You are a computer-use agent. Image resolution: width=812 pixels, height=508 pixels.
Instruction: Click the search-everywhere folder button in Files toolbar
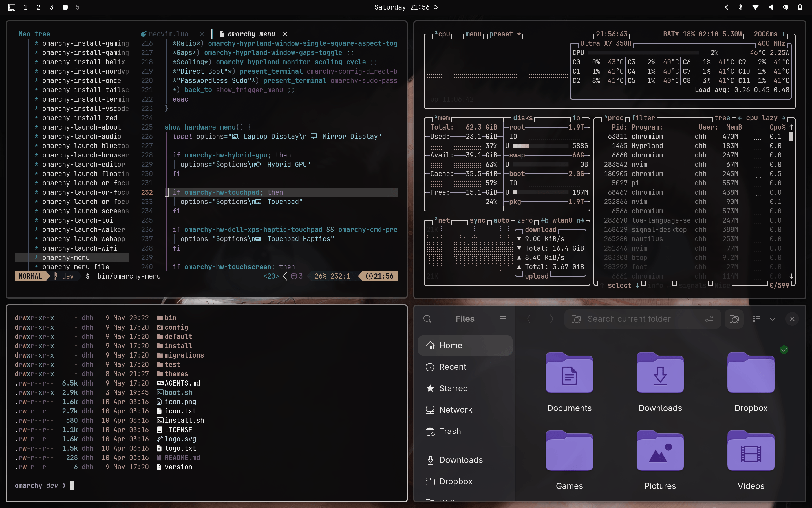tap(734, 319)
